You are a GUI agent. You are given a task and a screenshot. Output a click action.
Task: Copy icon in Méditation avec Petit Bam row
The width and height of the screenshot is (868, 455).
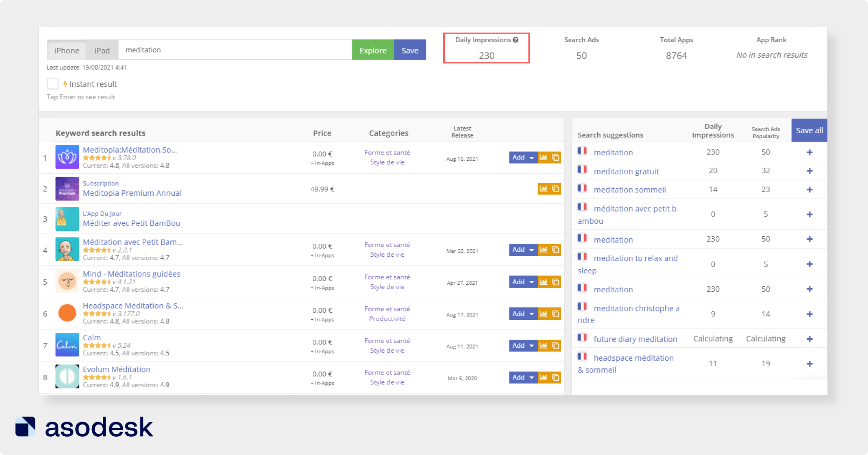[556, 250]
